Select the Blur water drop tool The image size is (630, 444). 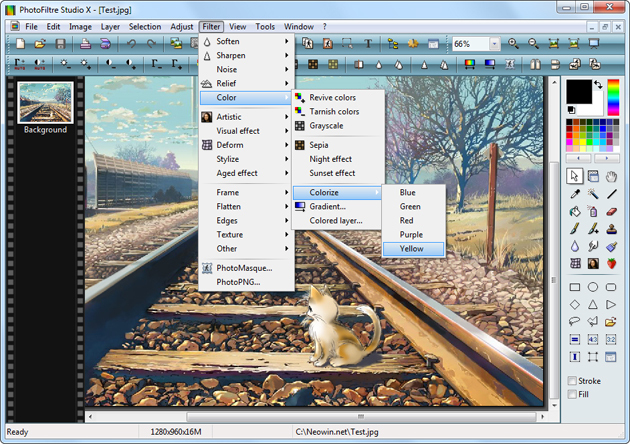pyautogui.click(x=575, y=246)
